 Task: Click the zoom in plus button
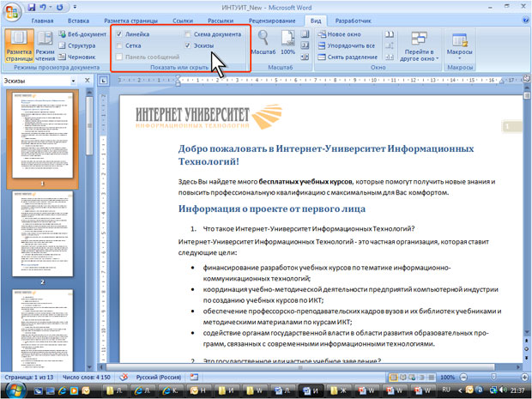point(524,378)
